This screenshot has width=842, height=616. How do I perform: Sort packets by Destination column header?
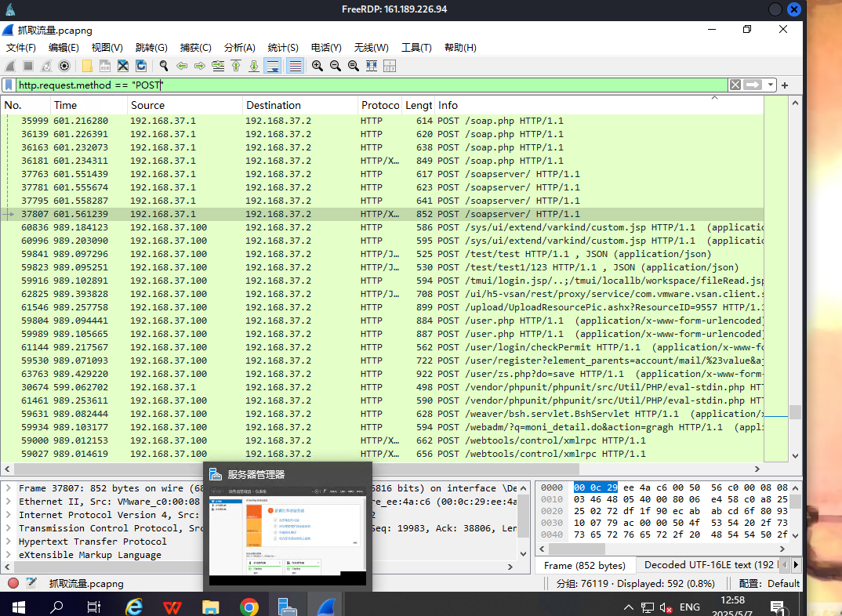coord(300,105)
